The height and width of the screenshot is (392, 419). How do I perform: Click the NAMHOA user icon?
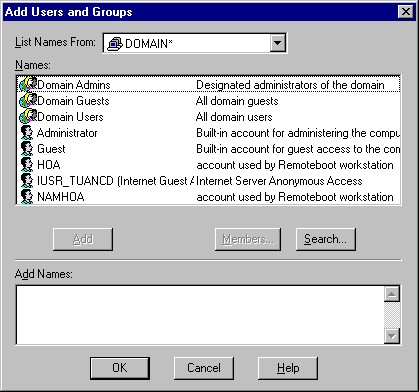[27, 196]
